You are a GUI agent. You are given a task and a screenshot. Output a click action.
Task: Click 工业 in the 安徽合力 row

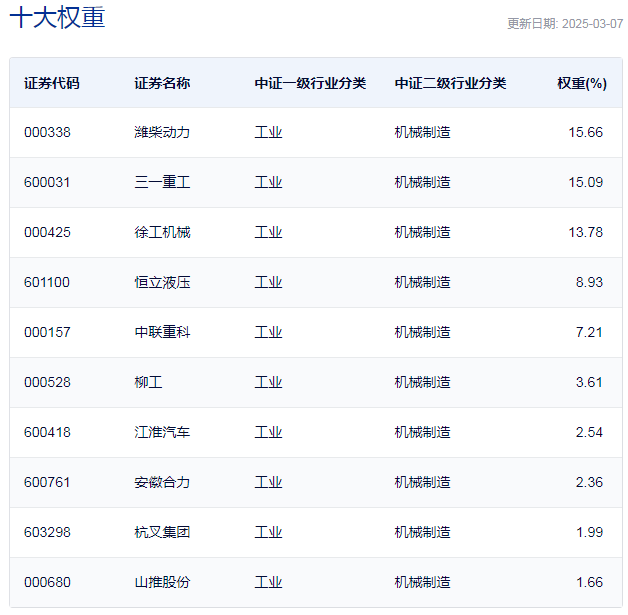pyautogui.click(x=268, y=482)
